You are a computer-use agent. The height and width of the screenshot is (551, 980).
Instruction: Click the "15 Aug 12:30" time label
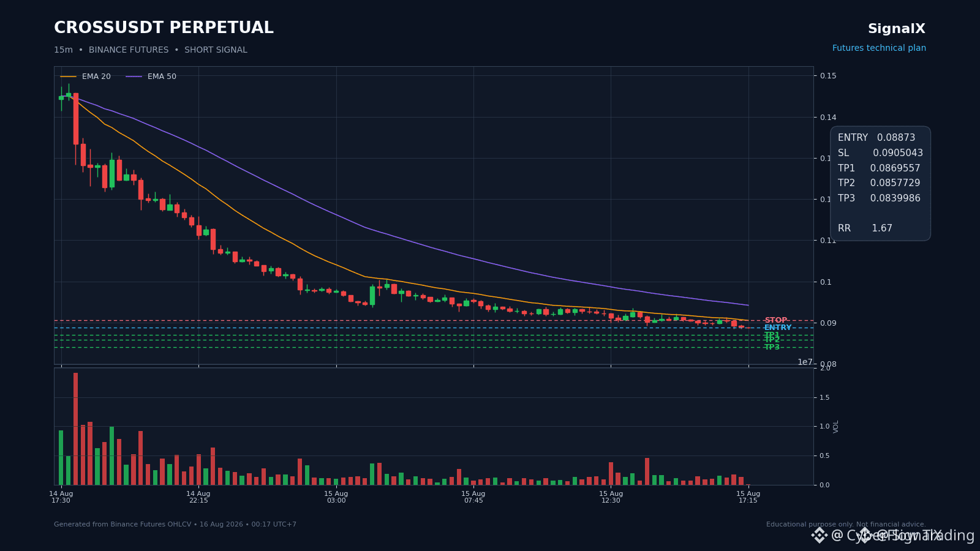611,497
